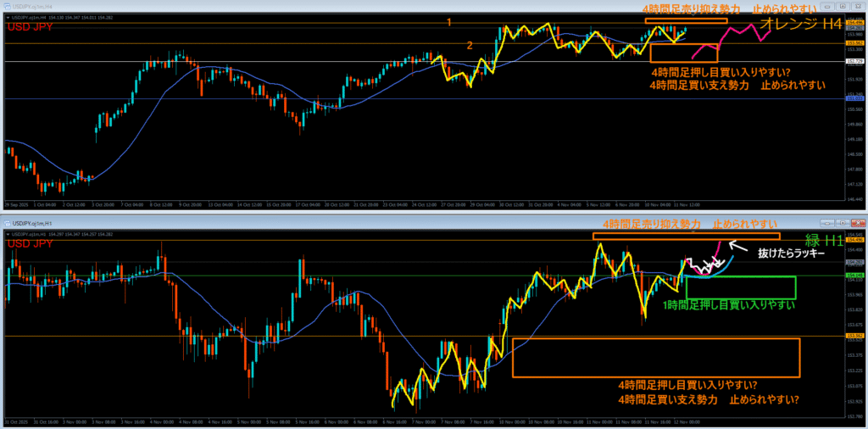Click the '31 Oct 2025' date label on H1 axis

16,421
